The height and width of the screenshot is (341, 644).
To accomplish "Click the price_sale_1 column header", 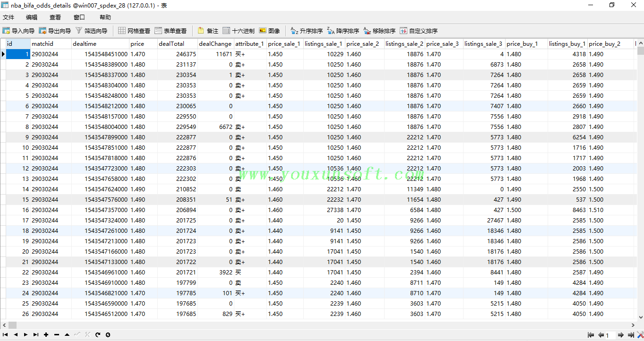I will 285,43.
